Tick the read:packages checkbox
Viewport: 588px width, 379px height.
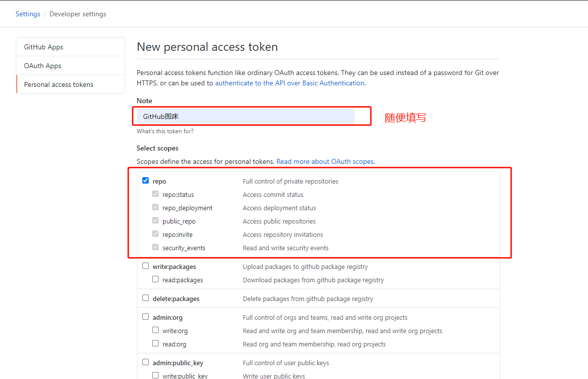click(155, 279)
